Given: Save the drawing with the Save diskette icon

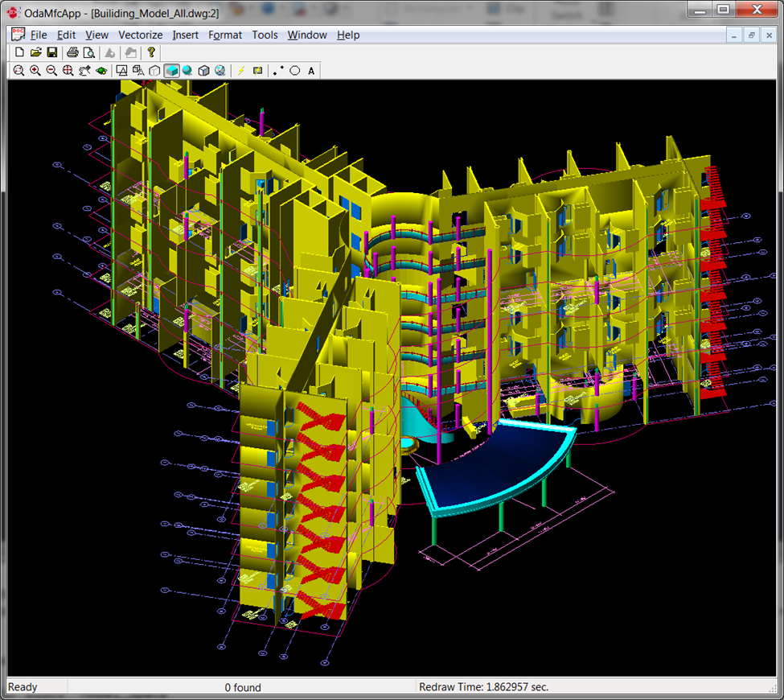Looking at the screenshot, I should point(52,51).
